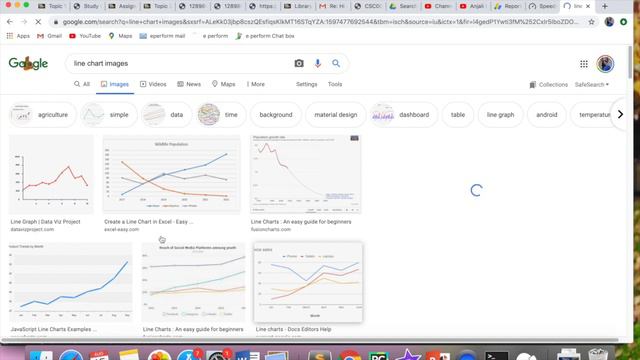This screenshot has height=360, width=640.
Task: Open Google account profile avatar
Action: pos(605,64)
